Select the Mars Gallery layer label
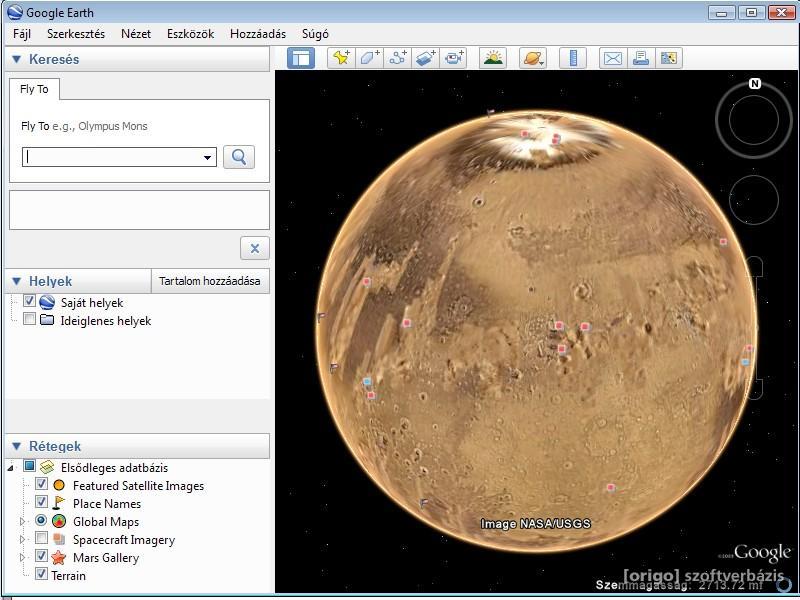 106,558
